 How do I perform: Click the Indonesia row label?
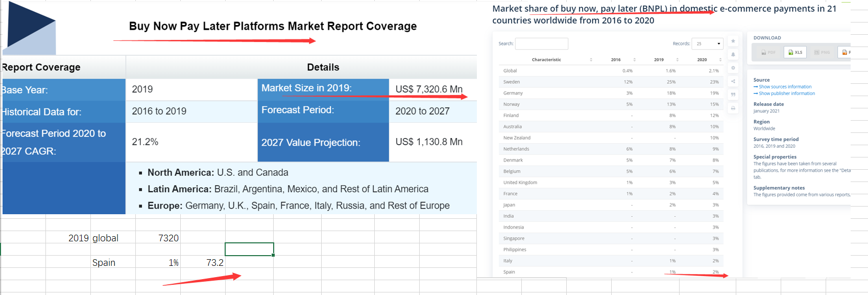514,228
